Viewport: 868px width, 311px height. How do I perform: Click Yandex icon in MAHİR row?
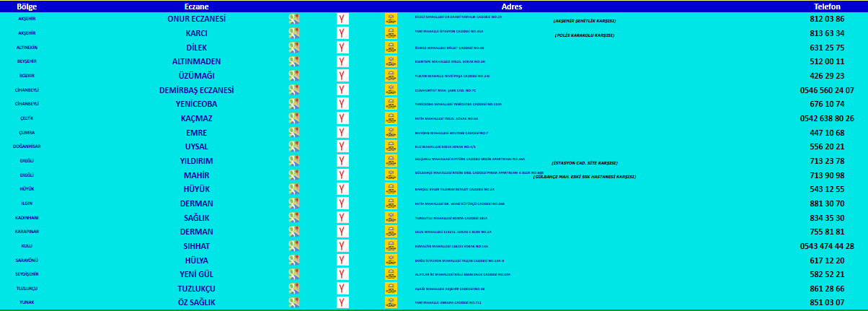click(x=342, y=175)
